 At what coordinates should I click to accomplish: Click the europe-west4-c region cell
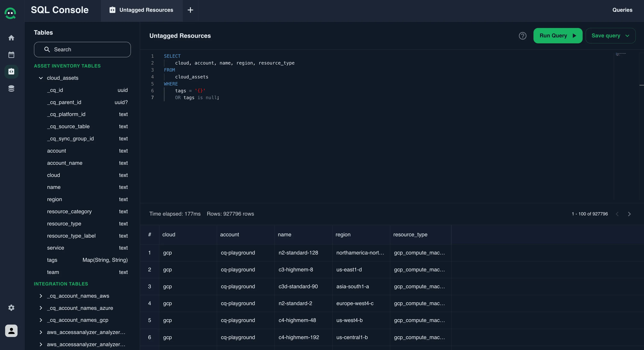coord(361,304)
